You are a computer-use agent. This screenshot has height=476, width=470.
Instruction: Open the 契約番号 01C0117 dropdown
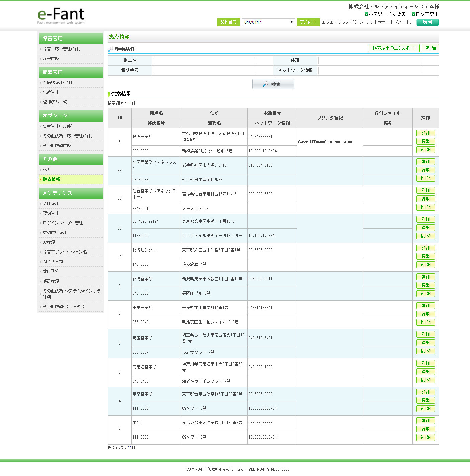click(268, 22)
